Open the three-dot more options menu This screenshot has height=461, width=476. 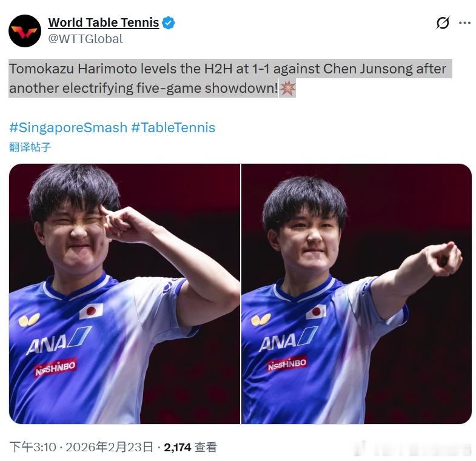point(464,23)
